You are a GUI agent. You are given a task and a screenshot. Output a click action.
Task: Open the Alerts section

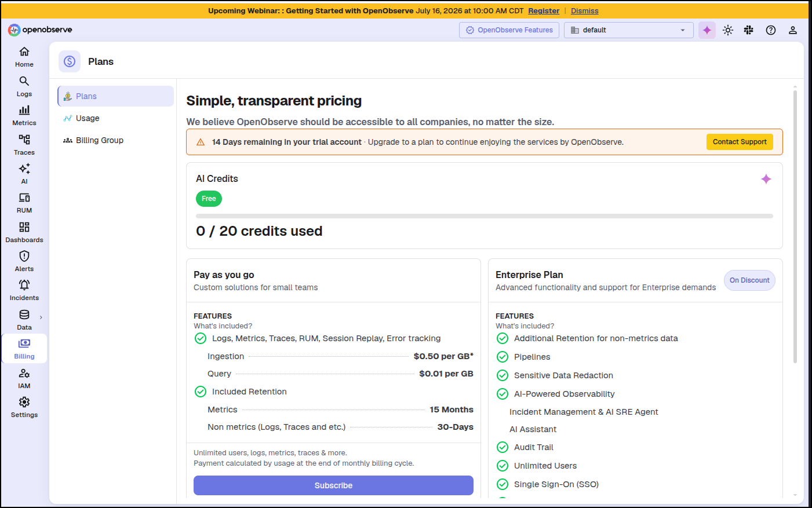pos(24,261)
